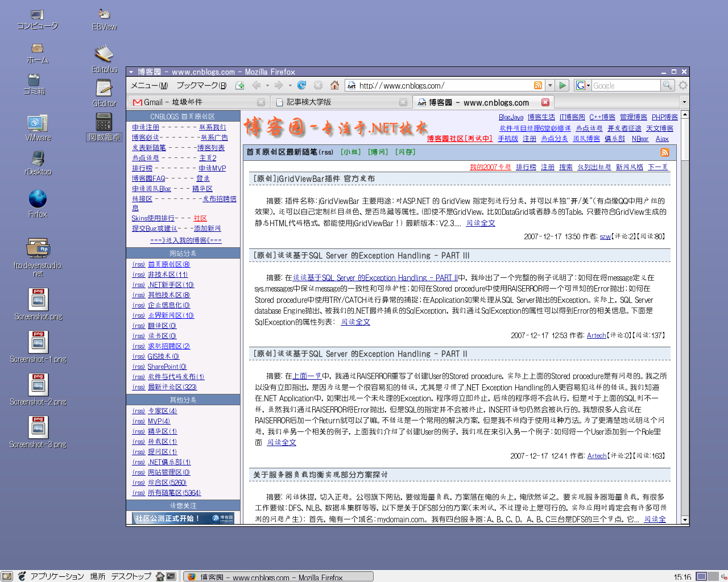
Task: Reload the page with the refresh icon
Action: pos(302,85)
